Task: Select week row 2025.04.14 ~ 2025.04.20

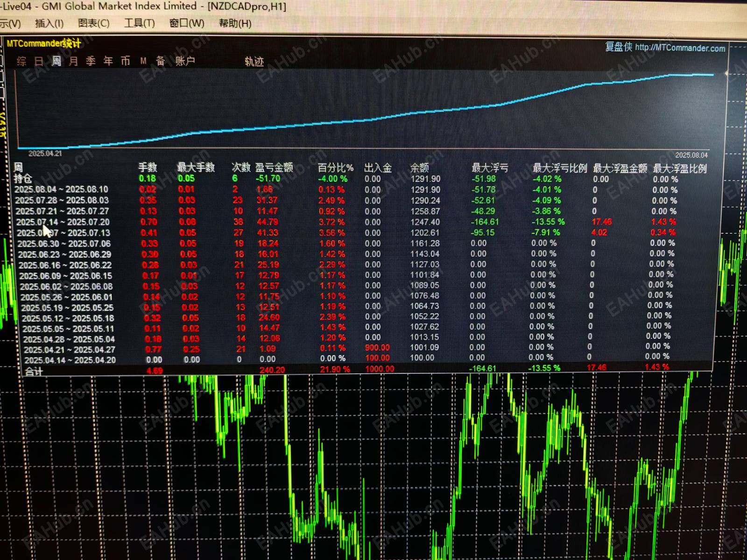Action: (x=70, y=360)
